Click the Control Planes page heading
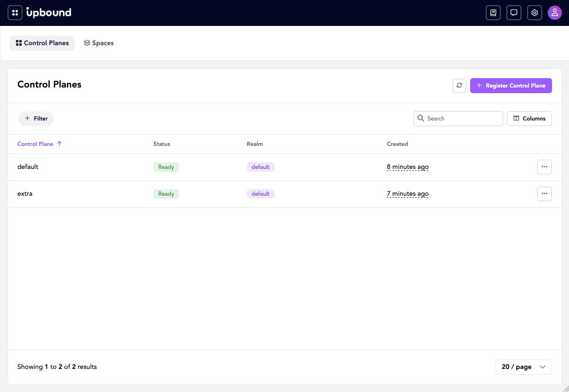 (49, 85)
